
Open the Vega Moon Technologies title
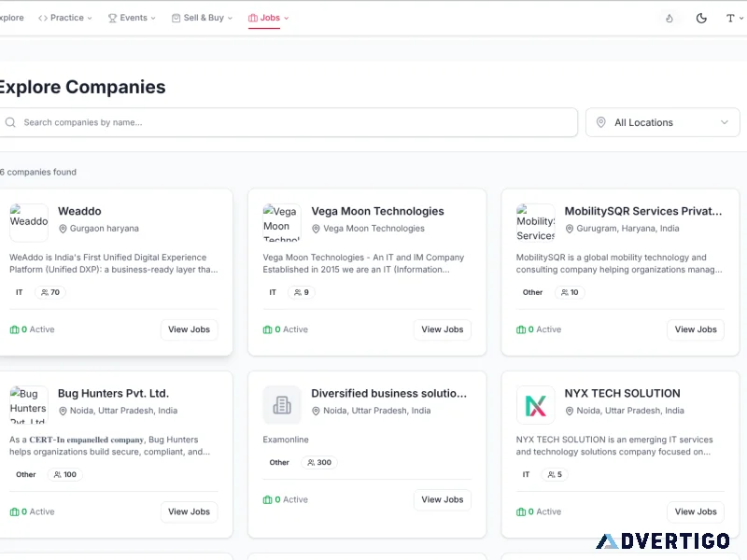tap(377, 211)
